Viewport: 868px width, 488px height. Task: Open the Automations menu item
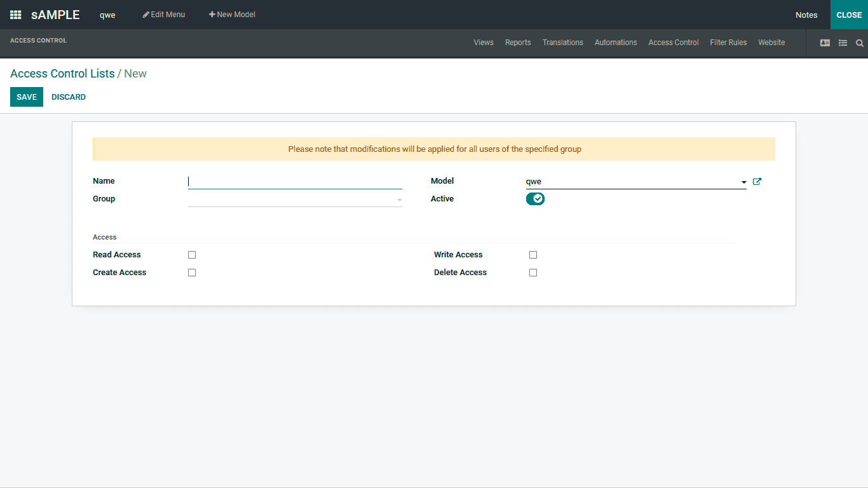615,43
